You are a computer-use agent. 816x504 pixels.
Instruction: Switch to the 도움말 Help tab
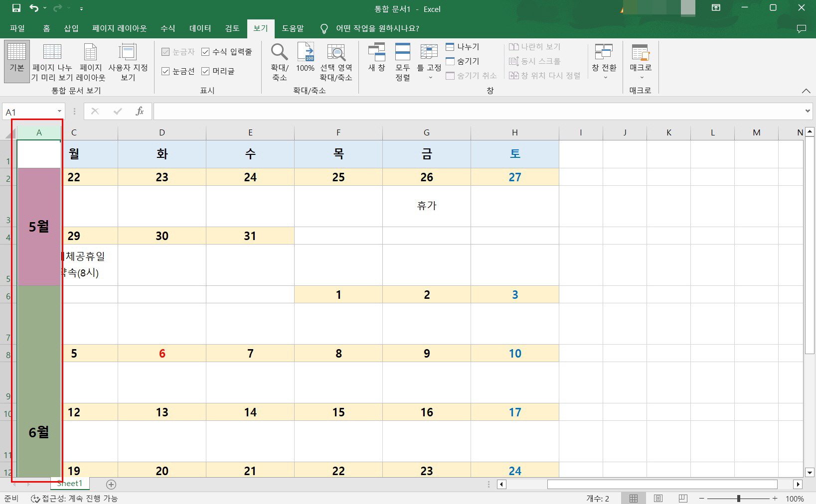pos(293,28)
